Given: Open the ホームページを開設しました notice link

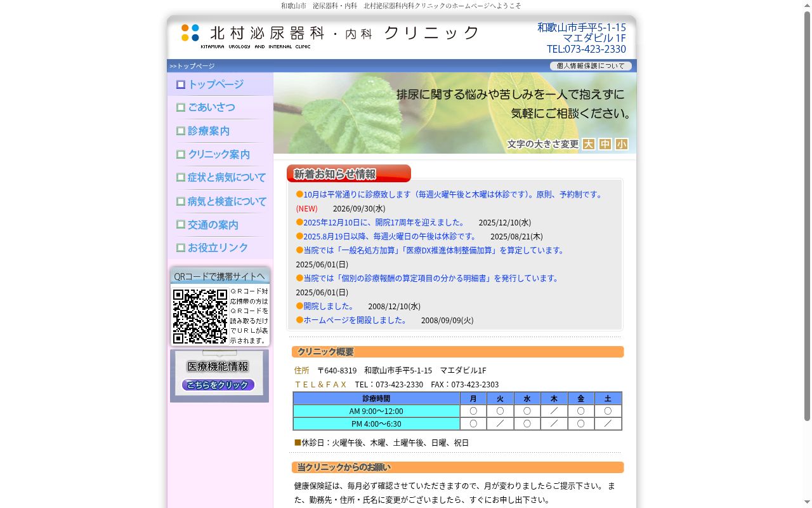Looking at the screenshot, I should tap(355, 320).
